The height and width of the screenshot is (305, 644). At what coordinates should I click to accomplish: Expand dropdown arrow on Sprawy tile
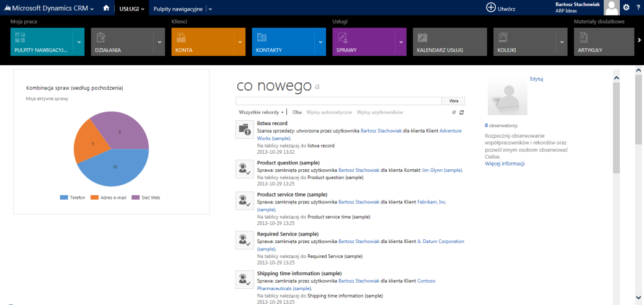tap(401, 42)
